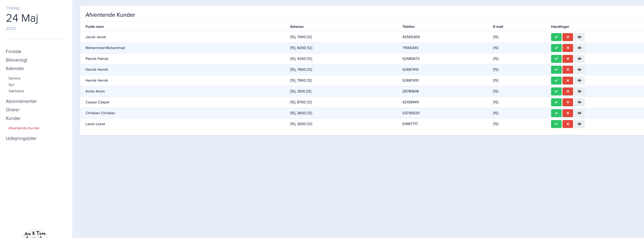Open the Værksted calendar submenu link
Screen dimensions: 644x238
click(x=16, y=91)
